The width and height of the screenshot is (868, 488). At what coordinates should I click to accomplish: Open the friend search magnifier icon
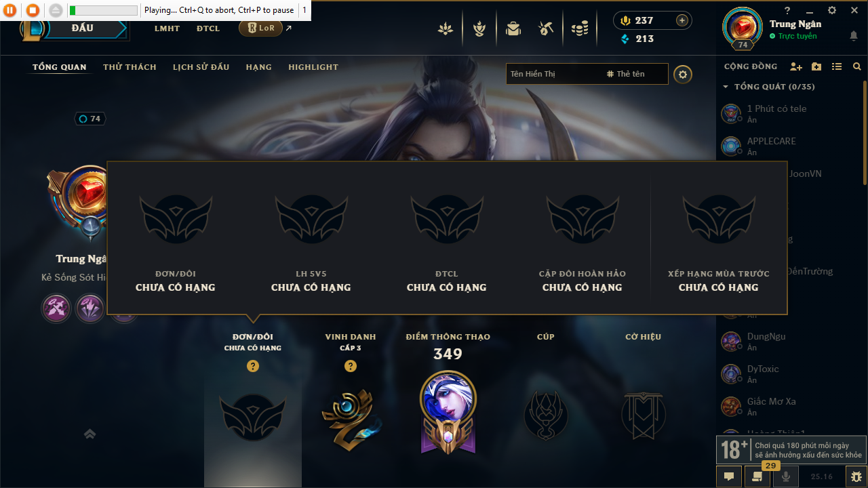pos(857,66)
